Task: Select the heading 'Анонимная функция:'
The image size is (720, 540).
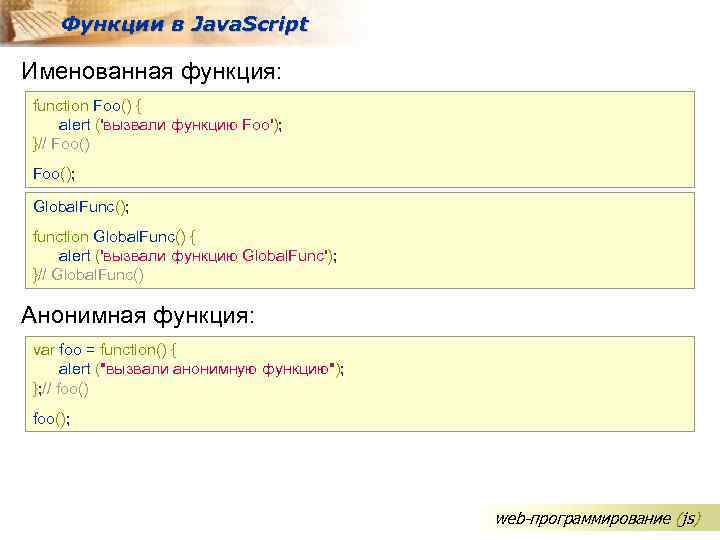Action: (x=138, y=315)
